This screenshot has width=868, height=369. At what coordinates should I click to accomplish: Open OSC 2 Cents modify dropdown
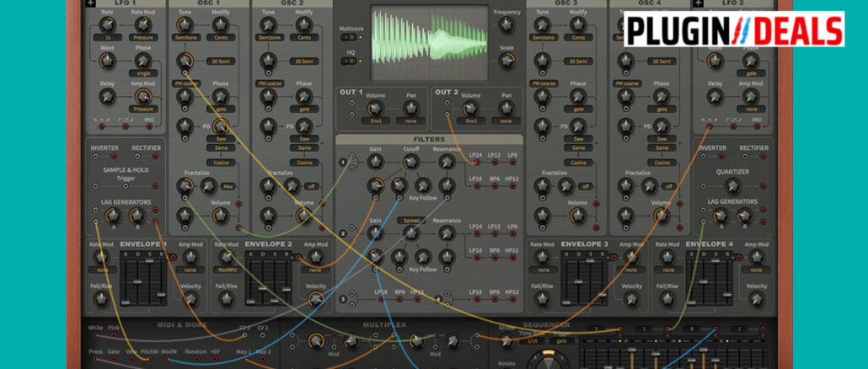[x=304, y=38]
